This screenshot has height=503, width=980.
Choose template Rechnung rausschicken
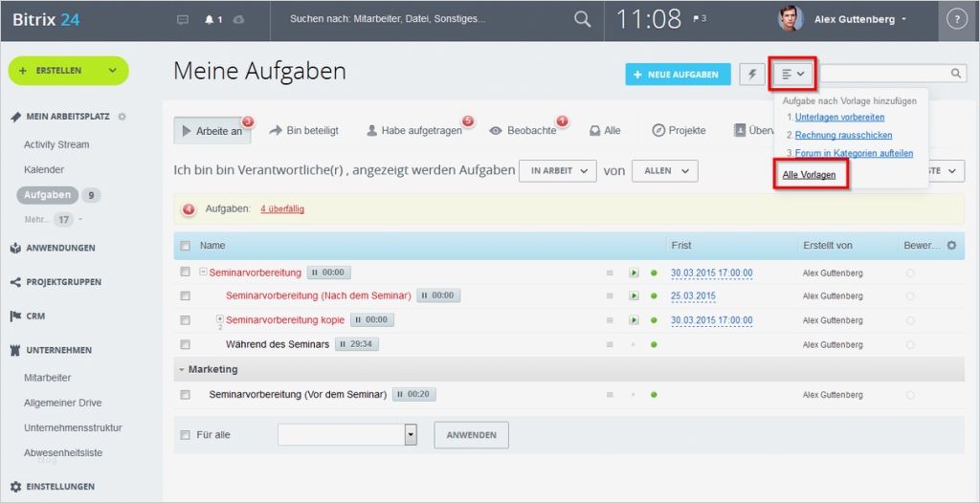[843, 135]
